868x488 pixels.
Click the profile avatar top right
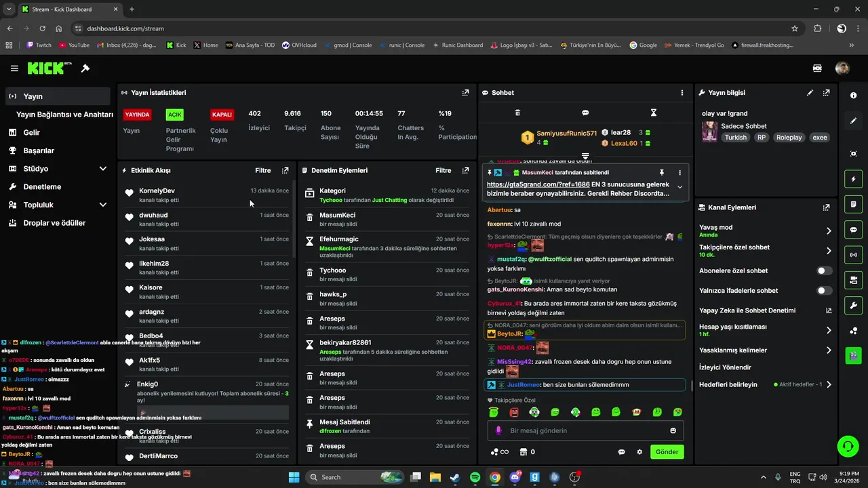point(842,68)
